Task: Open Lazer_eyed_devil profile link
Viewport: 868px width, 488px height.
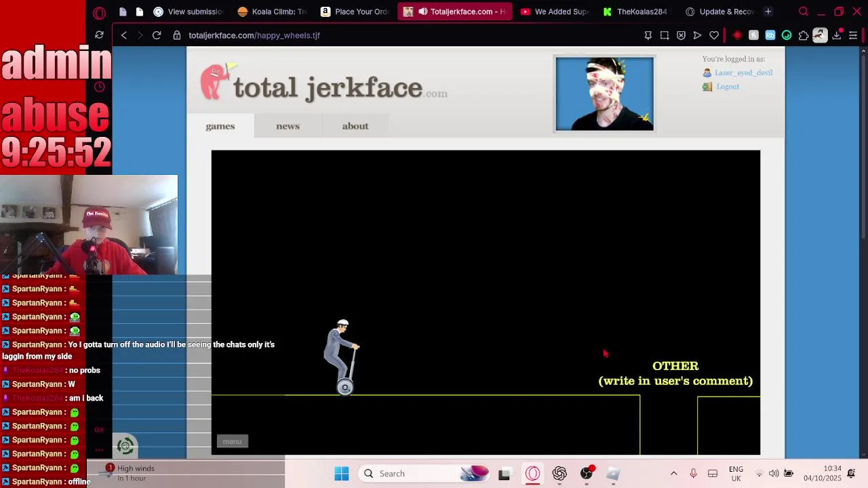Action: (x=743, y=73)
